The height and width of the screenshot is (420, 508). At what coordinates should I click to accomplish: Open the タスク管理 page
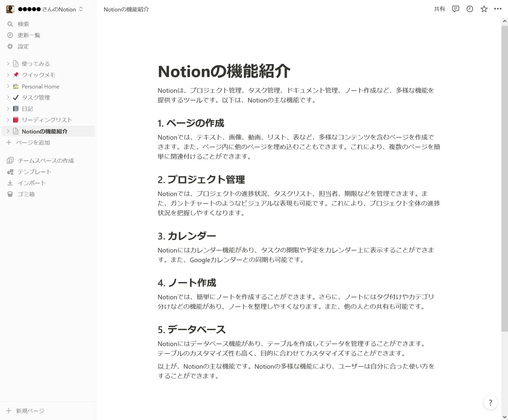point(36,97)
